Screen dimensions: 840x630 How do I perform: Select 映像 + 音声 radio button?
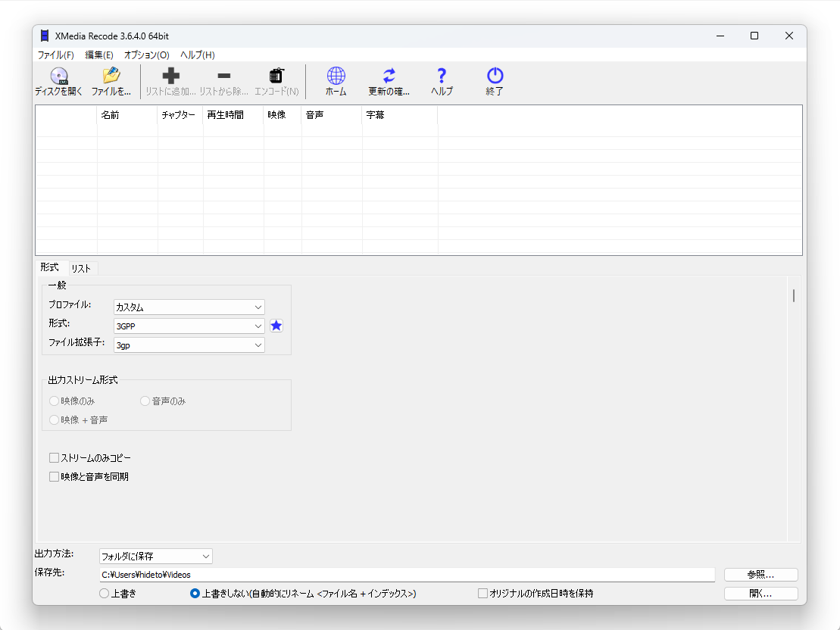pyautogui.click(x=54, y=420)
